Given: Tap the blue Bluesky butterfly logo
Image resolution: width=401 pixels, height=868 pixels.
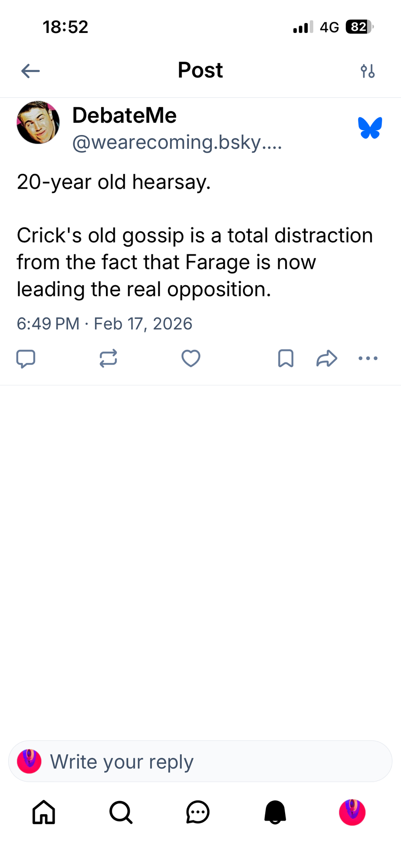Looking at the screenshot, I should coord(370,128).
